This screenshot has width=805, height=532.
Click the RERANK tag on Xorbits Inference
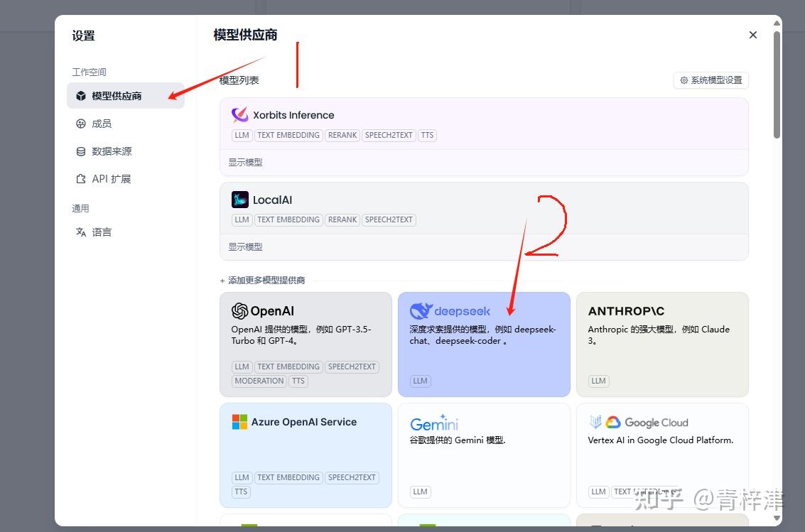click(342, 135)
